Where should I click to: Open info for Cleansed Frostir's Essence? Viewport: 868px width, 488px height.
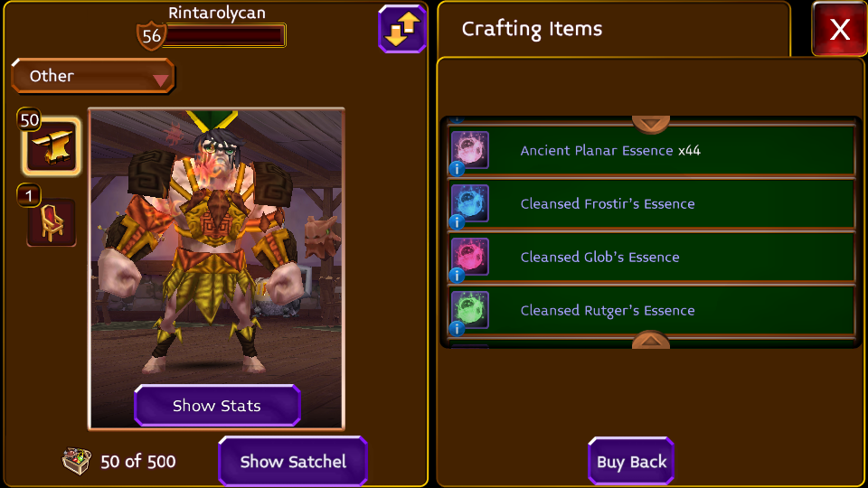(x=457, y=222)
